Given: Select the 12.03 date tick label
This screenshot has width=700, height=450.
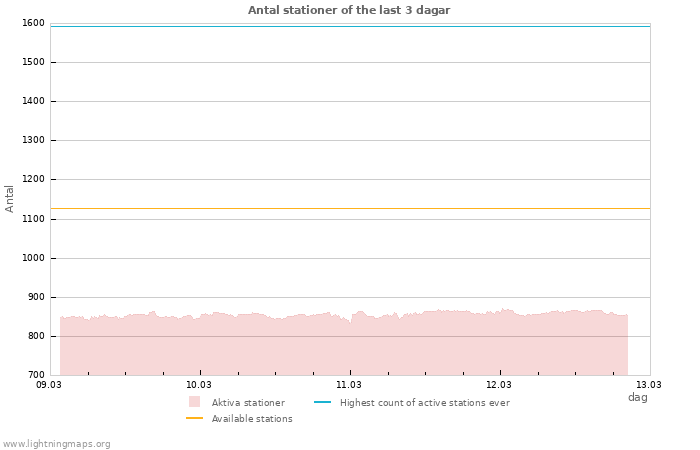Looking at the screenshot, I should click(499, 384).
